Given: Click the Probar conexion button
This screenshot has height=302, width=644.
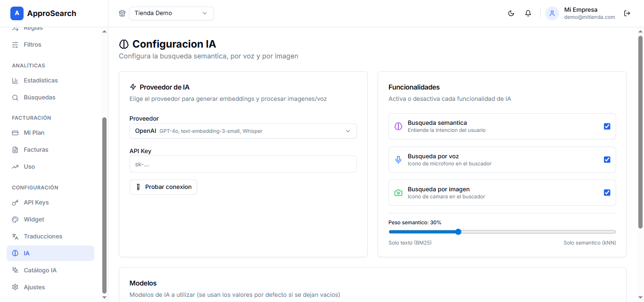Looking at the screenshot, I should click(163, 187).
